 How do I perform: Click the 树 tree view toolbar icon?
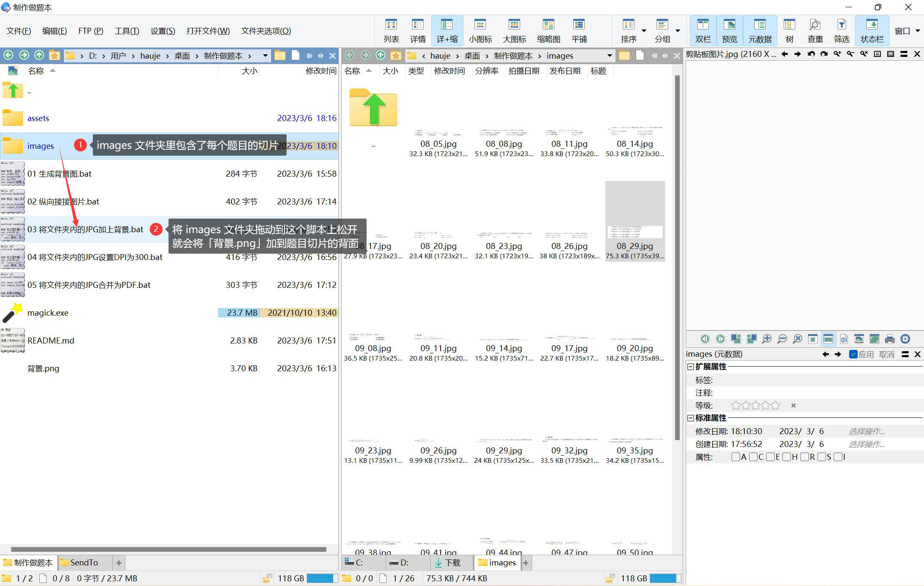pos(789,30)
